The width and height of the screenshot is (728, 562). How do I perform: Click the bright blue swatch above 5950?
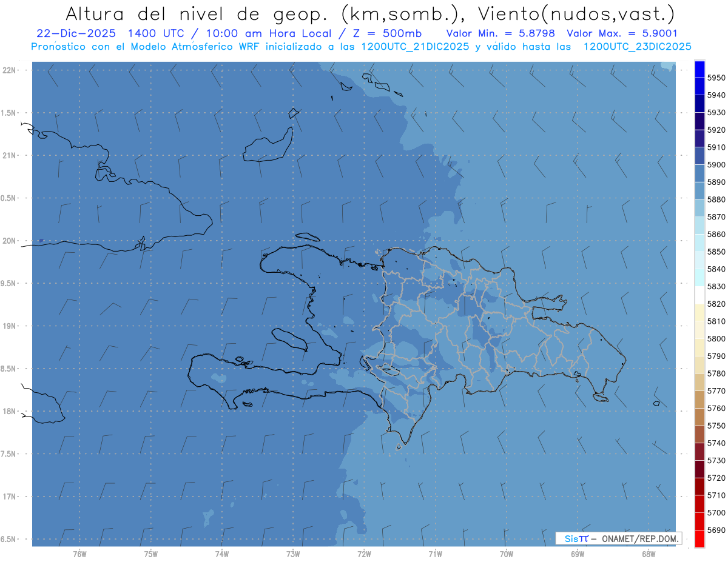pyautogui.click(x=699, y=69)
